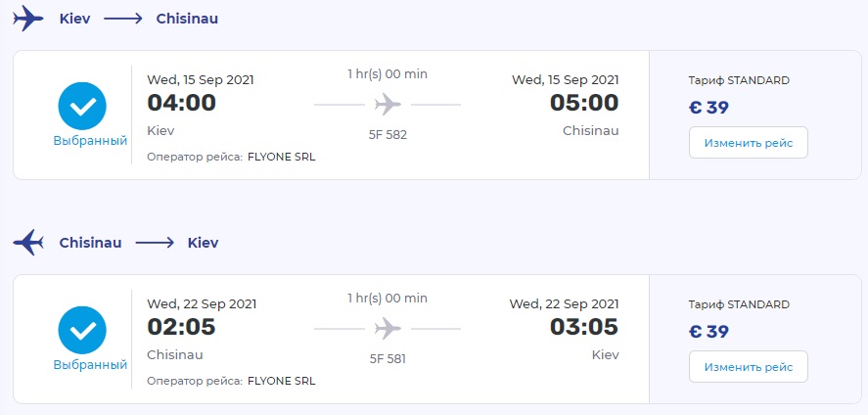Click the 04:00 departure time
868x415 pixels.
click(181, 103)
